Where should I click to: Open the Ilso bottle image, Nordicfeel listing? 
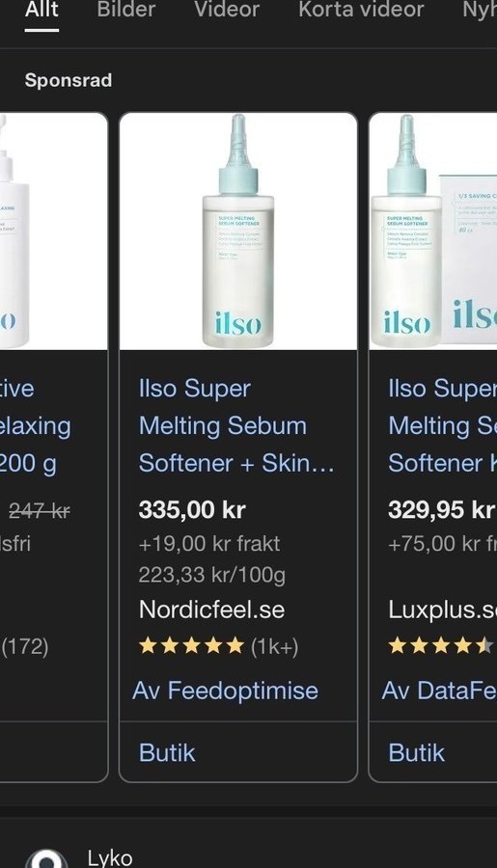238,231
